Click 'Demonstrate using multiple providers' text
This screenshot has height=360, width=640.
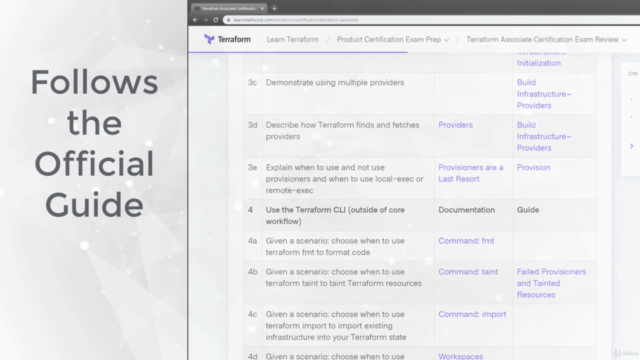click(335, 82)
